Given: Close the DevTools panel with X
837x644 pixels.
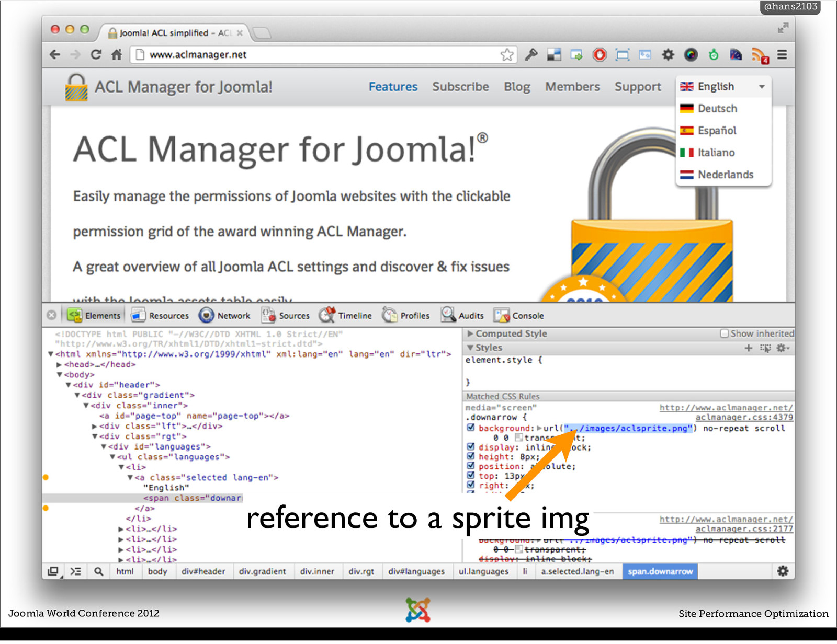Looking at the screenshot, I should pos(51,315).
